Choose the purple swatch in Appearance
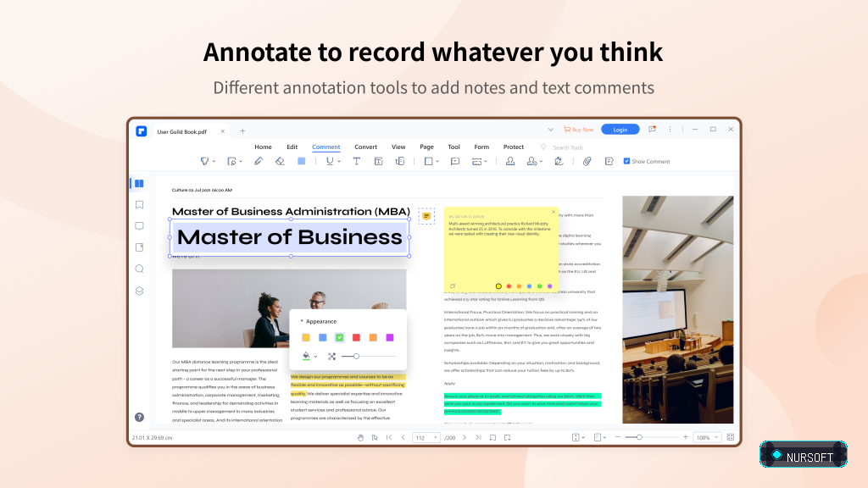 pos(390,337)
